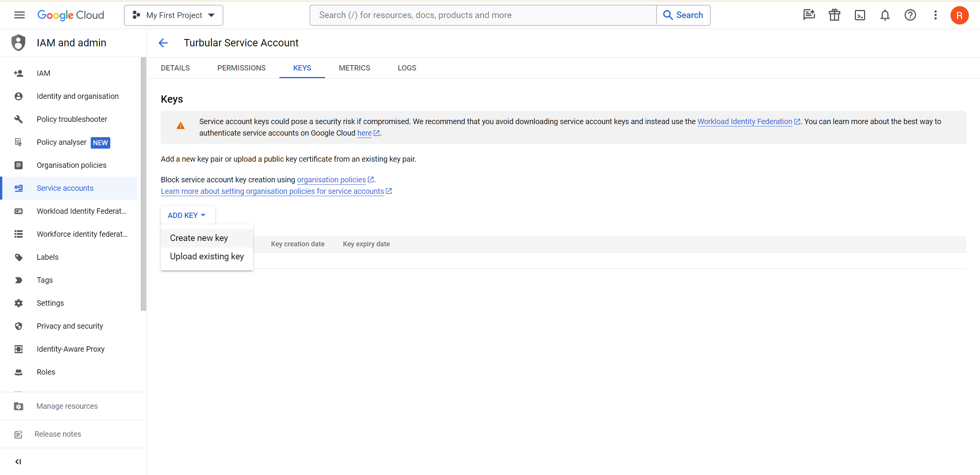Image resolution: width=980 pixels, height=475 pixels.
Task: Click the back arrow navigation button
Action: tap(162, 43)
